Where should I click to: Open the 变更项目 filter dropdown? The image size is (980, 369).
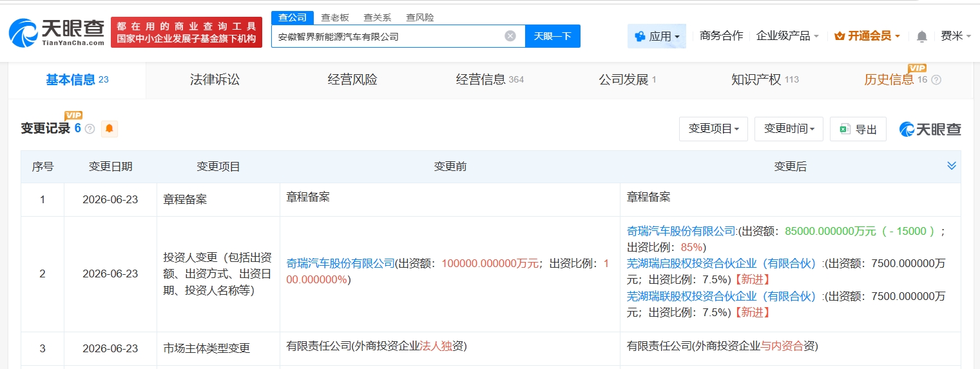[x=713, y=129]
